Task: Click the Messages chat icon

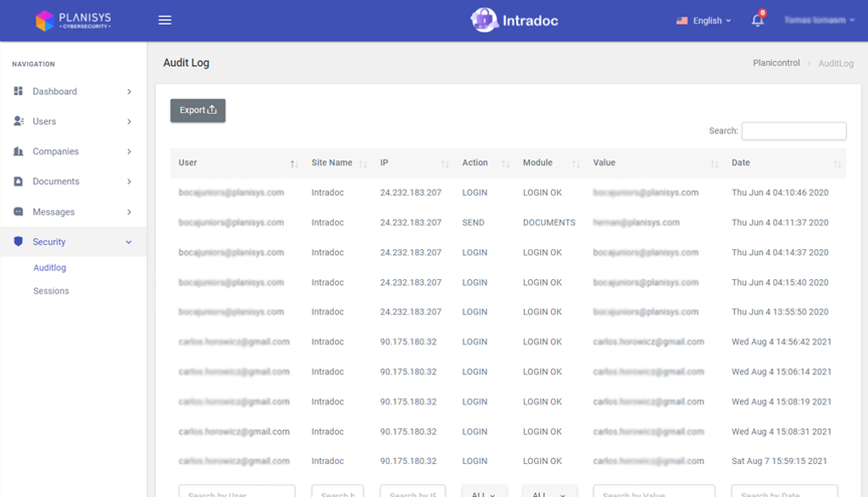Action: (x=19, y=212)
